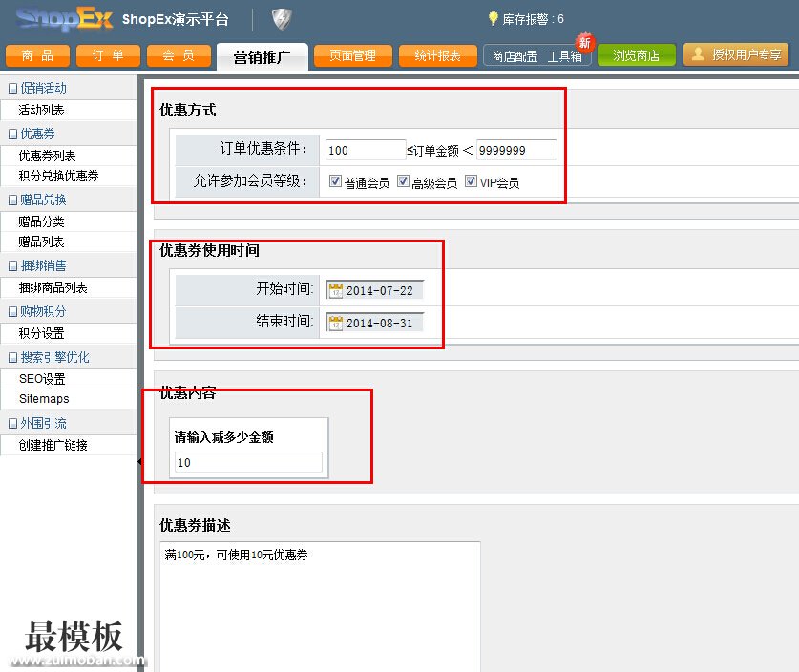Switch to the 订单 tab

[x=108, y=56]
